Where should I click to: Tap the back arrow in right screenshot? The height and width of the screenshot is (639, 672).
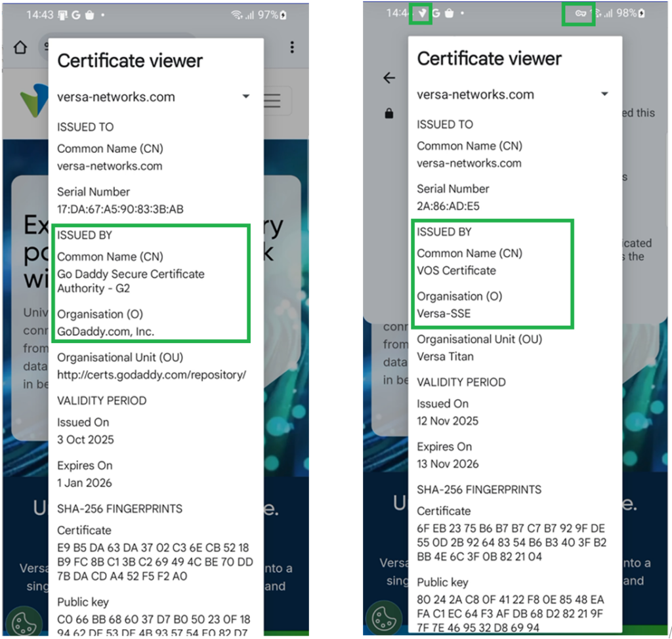389,78
